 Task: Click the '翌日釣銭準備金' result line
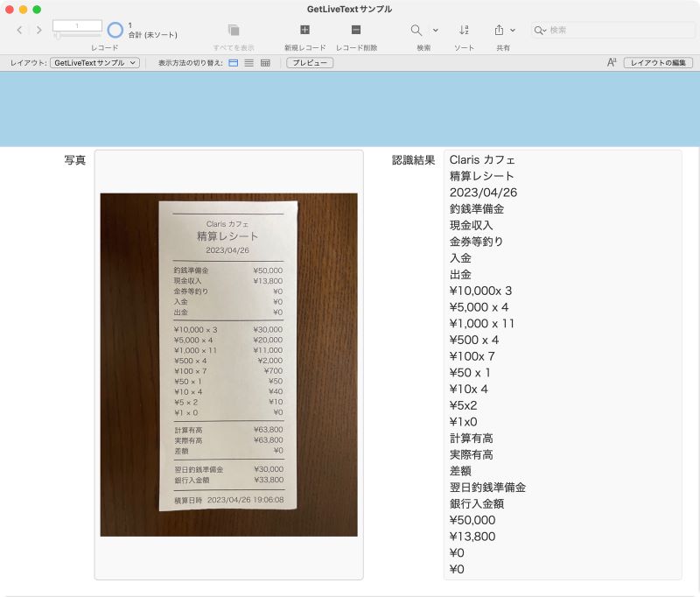click(487, 488)
